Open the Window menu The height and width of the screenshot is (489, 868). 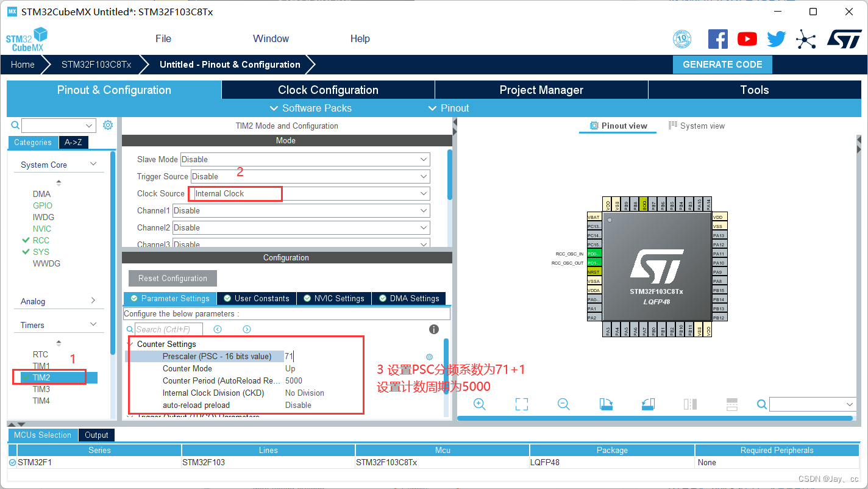(x=271, y=38)
